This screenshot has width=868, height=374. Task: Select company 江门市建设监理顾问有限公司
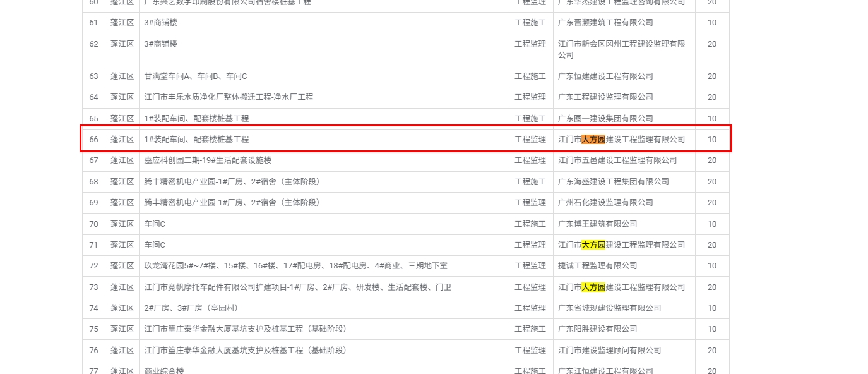click(x=609, y=351)
